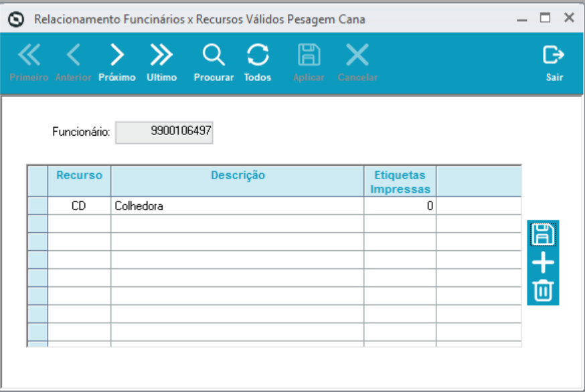Open the Procurar search tool
Image resolution: width=585 pixels, height=392 pixels.
pos(214,62)
